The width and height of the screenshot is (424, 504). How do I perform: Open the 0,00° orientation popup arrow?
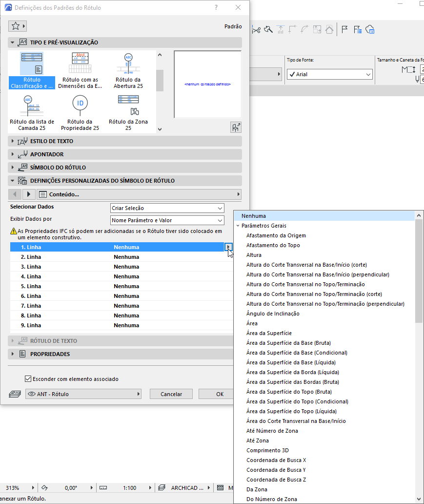tap(92, 487)
